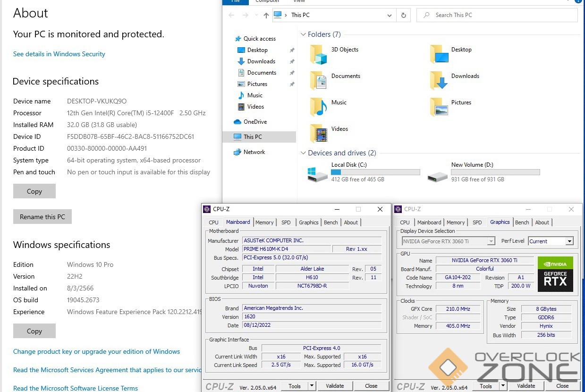Click the Search This PC field
The image size is (585, 392).
coord(500,15)
